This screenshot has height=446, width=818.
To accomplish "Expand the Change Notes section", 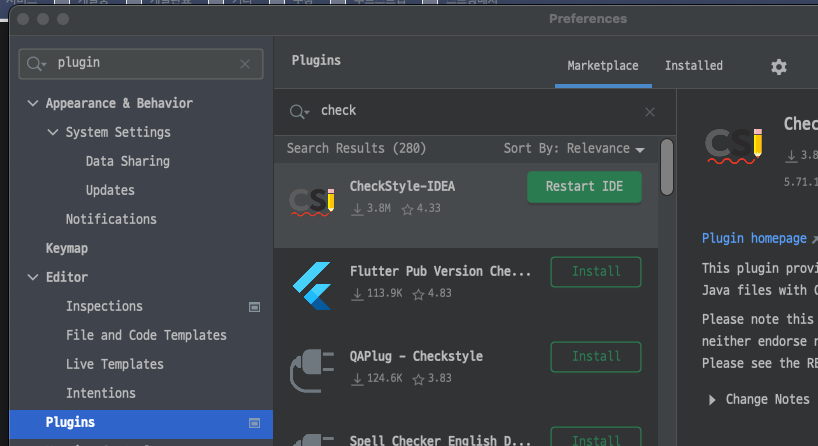I will [x=712, y=400].
